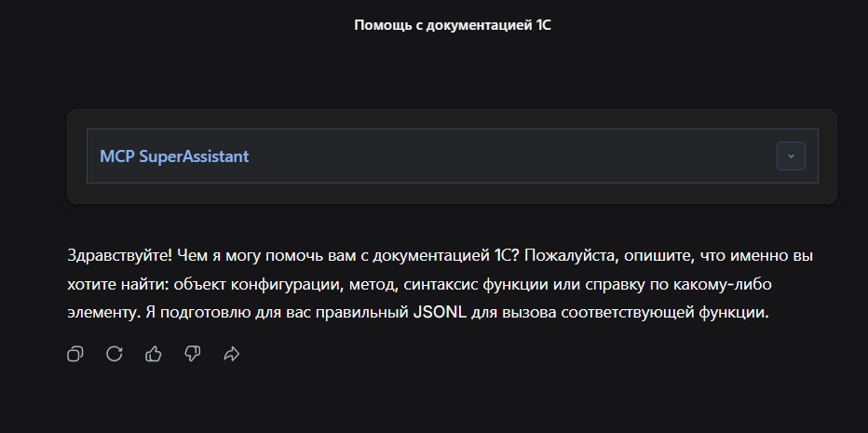Click 1С in the chat title
868x433 pixels.
point(544,25)
